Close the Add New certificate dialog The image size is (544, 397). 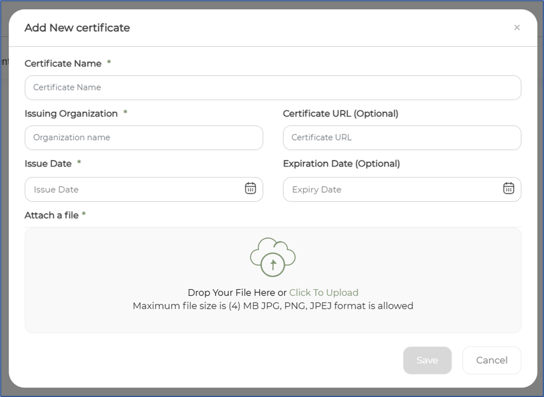click(x=517, y=27)
